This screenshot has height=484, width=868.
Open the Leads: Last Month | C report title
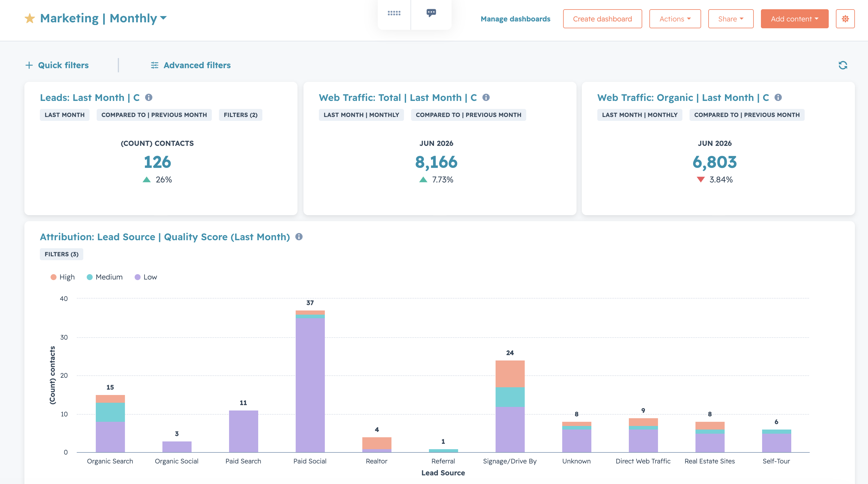tap(90, 97)
